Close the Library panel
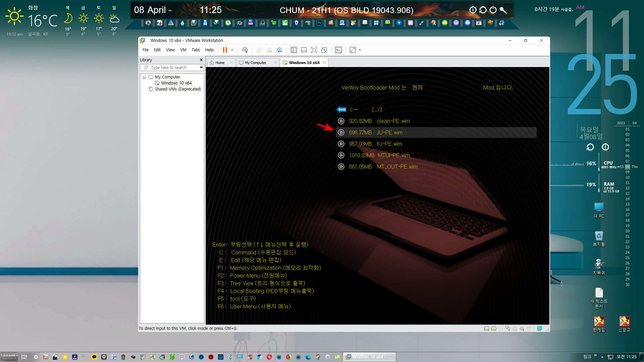Image resolution: width=644 pixels, height=362 pixels. [x=201, y=60]
